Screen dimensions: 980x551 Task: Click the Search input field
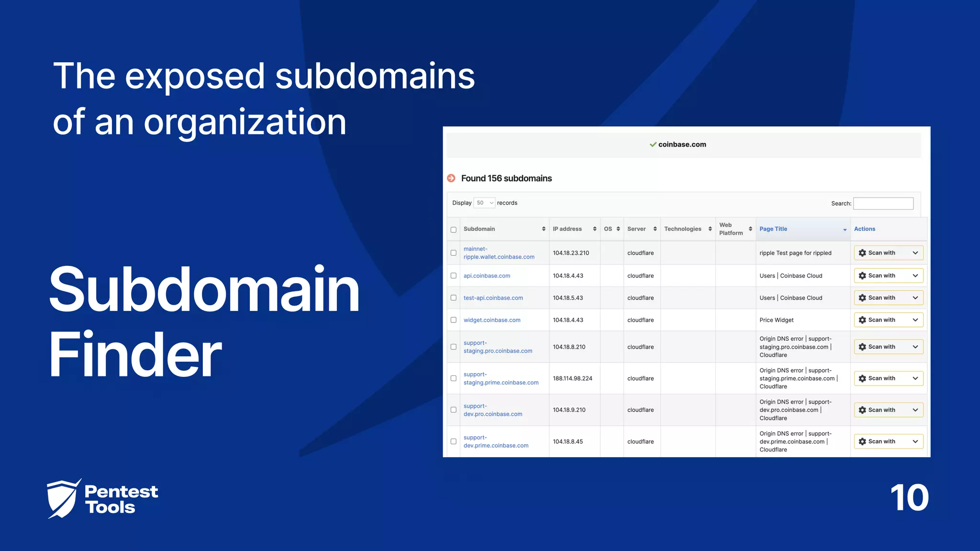click(x=883, y=203)
